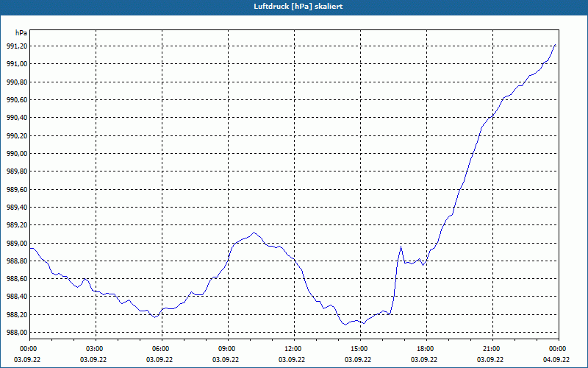This screenshot has height=368, width=588.
Task: Select the '03.09.22' date under 18:00
Action: [424, 360]
